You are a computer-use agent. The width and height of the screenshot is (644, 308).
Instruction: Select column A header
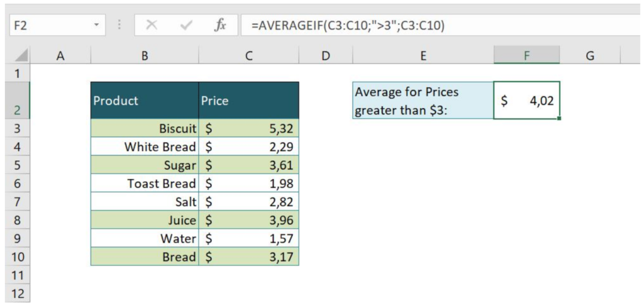click(60, 55)
